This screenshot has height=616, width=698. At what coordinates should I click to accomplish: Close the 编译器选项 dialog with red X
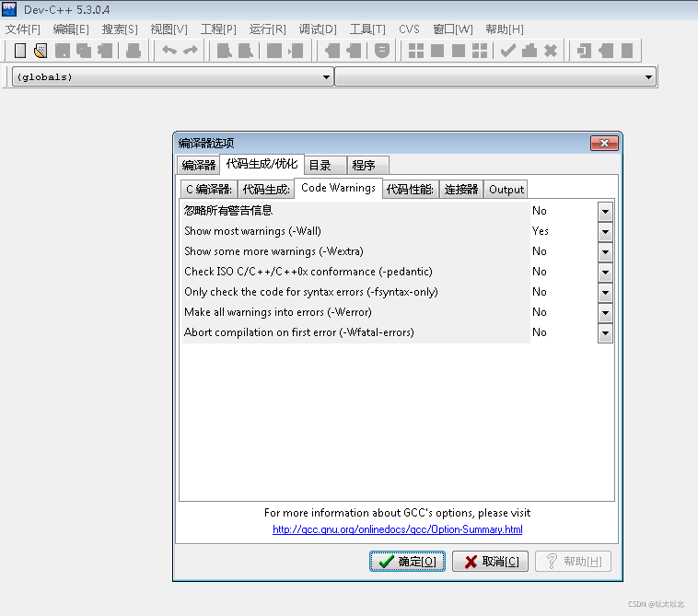pyautogui.click(x=604, y=143)
